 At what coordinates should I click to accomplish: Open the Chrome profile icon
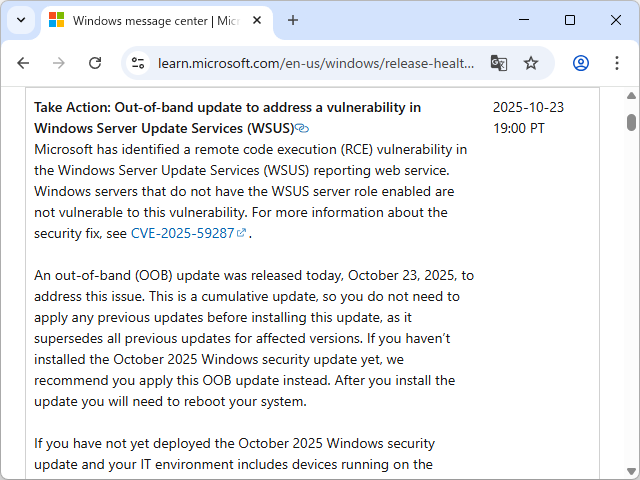(581, 63)
